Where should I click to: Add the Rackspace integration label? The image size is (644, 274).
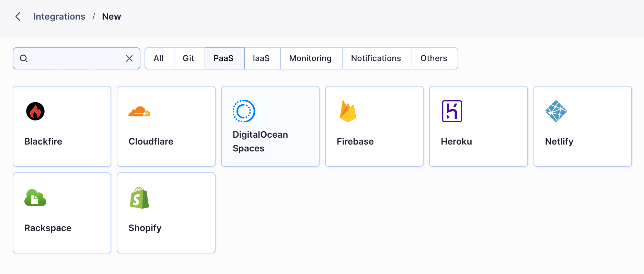coord(48,228)
